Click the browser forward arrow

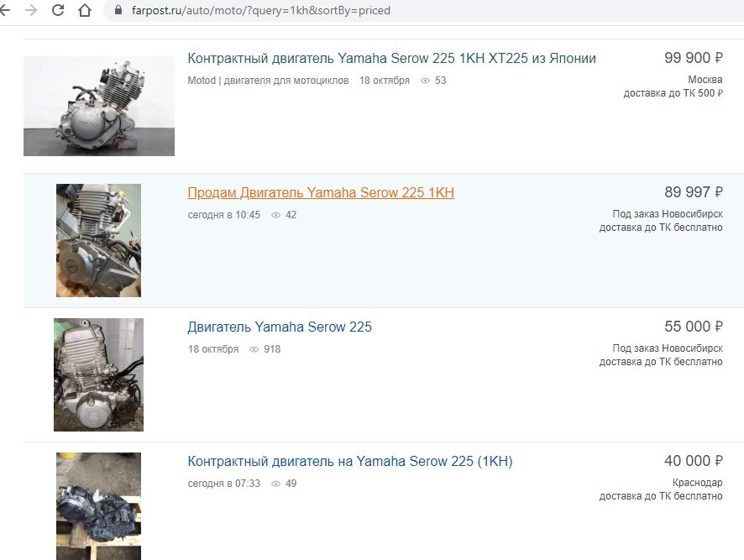coord(31,10)
